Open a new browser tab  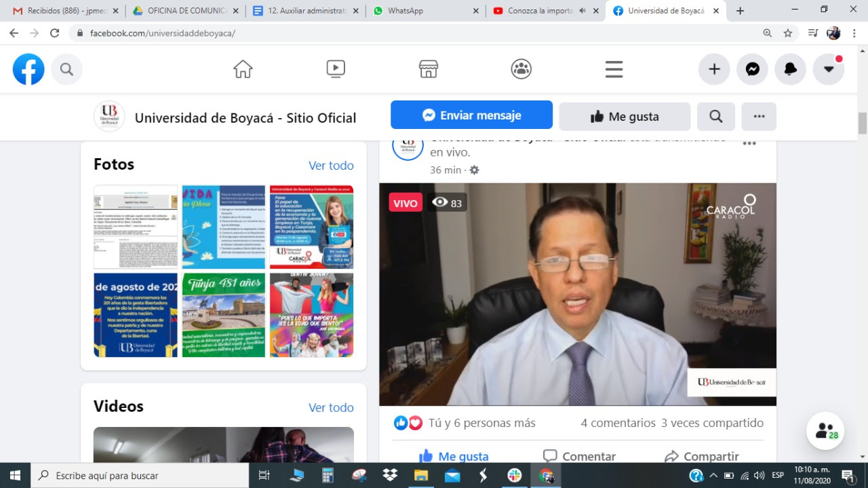tap(740, 11)
